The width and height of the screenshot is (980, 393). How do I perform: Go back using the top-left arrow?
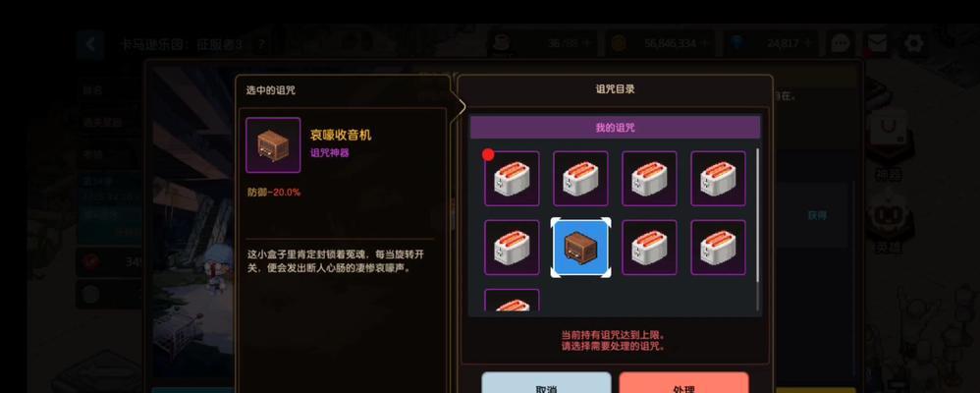[x=91, y=44]
